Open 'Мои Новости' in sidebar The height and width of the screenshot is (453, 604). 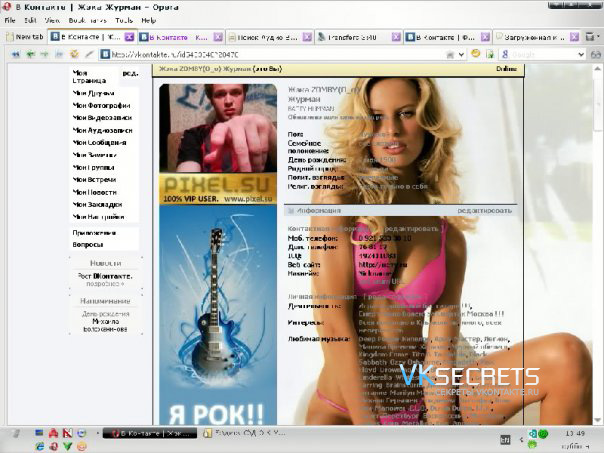pos(94,192)
